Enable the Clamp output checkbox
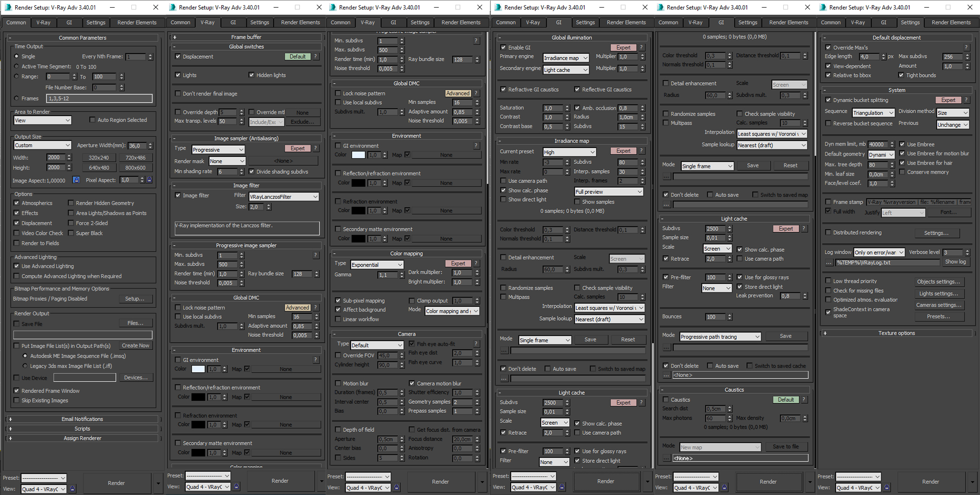 (412, 301)
